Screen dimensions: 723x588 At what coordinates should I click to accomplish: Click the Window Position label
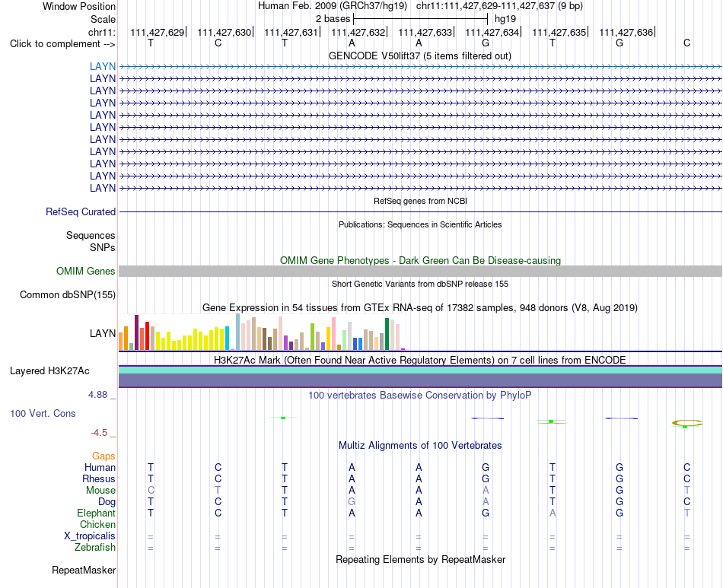pyautogui.click(x=79, y=6)
